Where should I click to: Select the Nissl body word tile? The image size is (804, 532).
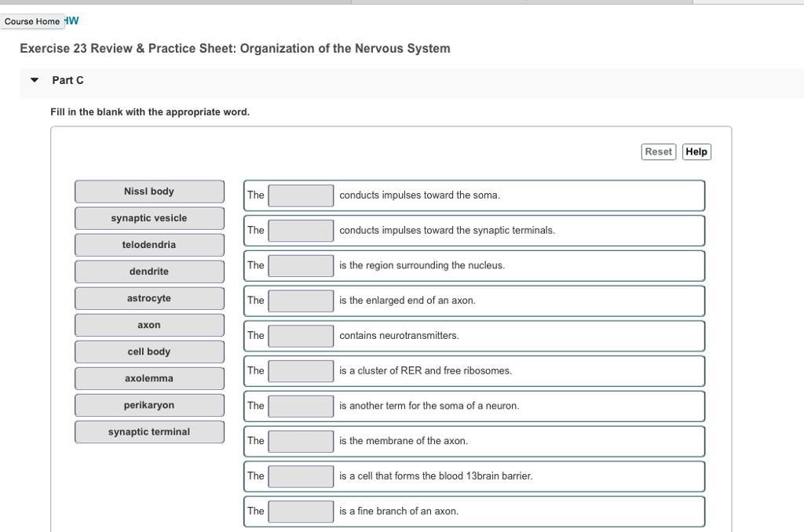click(x=149, y=191)
